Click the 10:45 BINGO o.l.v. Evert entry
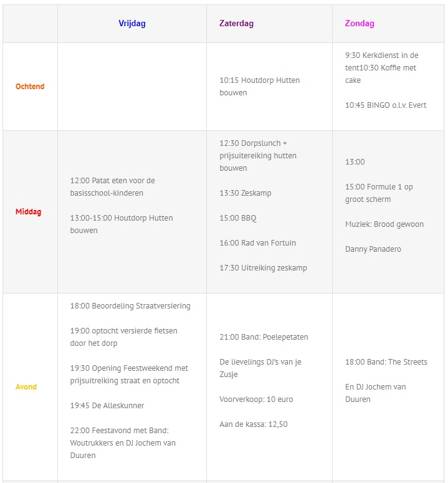448x483 pixels. coord(386,105)
